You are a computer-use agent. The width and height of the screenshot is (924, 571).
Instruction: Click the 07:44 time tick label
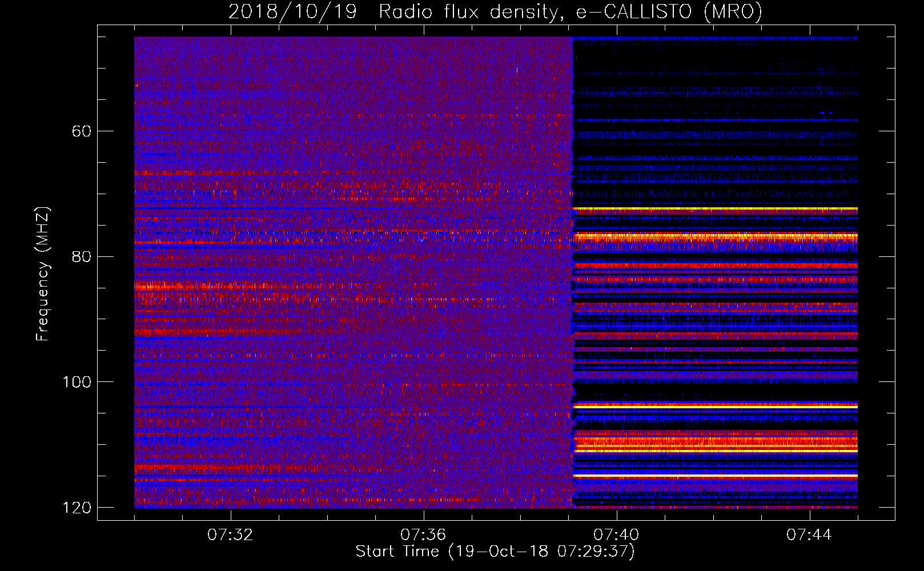809,534
